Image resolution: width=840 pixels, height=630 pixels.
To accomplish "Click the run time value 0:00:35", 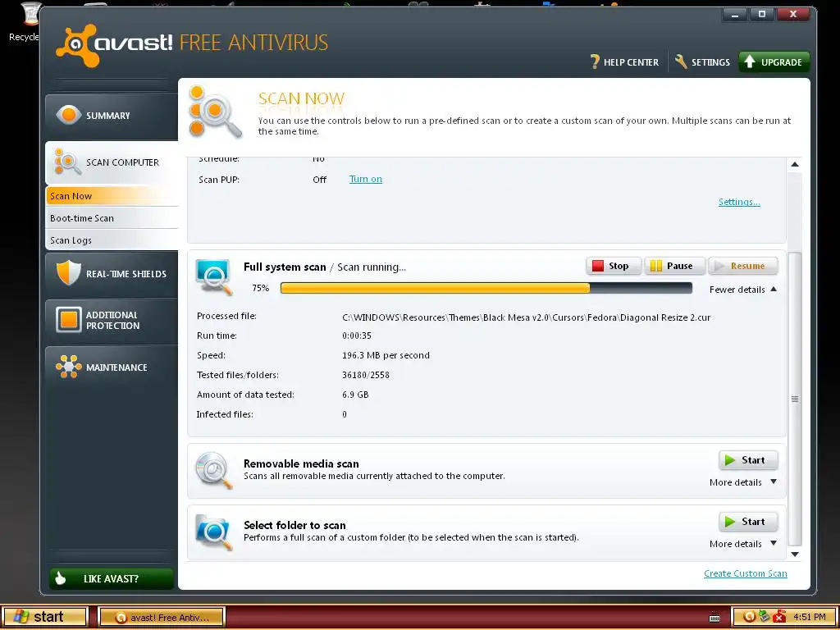I will [356, 336].
